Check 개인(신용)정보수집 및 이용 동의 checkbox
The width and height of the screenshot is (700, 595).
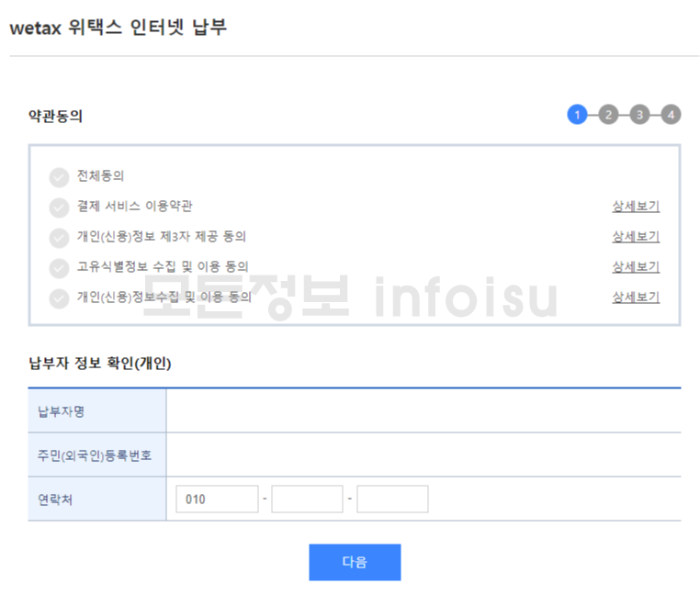[59, 298]
